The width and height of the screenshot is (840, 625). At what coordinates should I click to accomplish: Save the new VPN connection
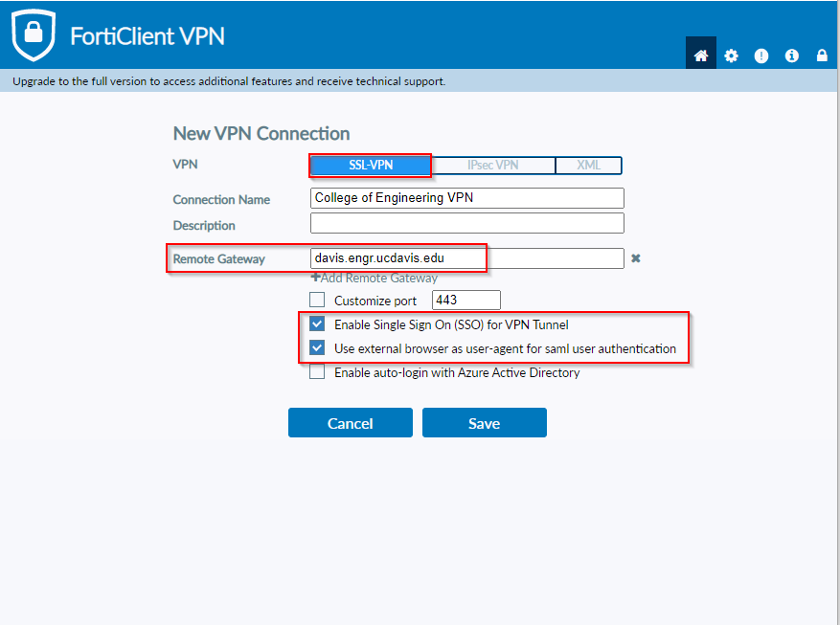click(x=485, y=423)
